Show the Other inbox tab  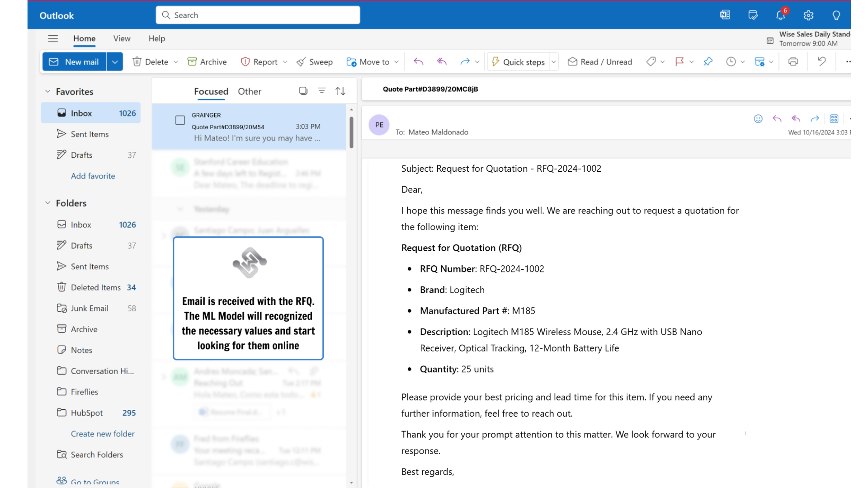250,91
